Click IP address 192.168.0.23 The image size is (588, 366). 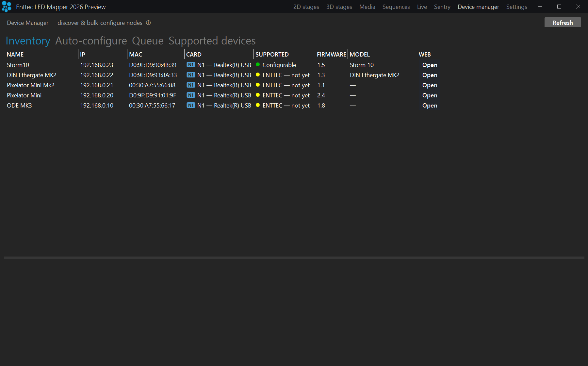click(97, 65)
